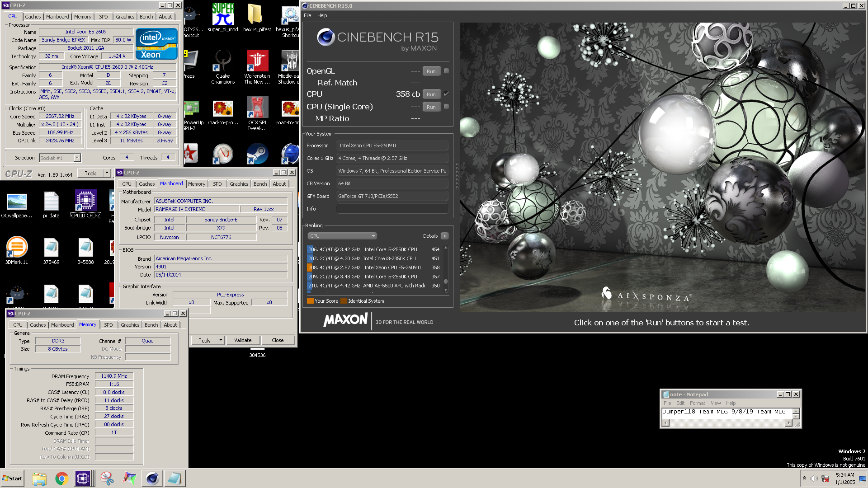
Task: Click the Intel Xeon inside logo
Action: tap(156, 44)
